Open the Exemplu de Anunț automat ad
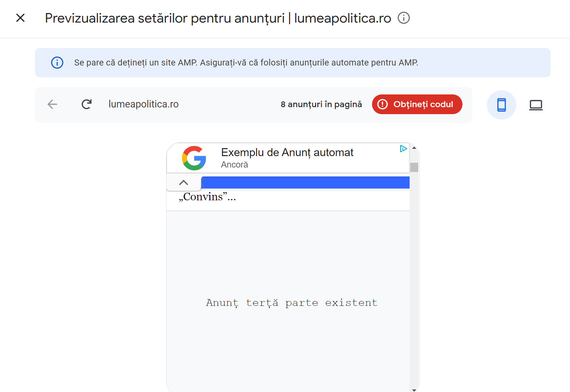 (287, 153)
